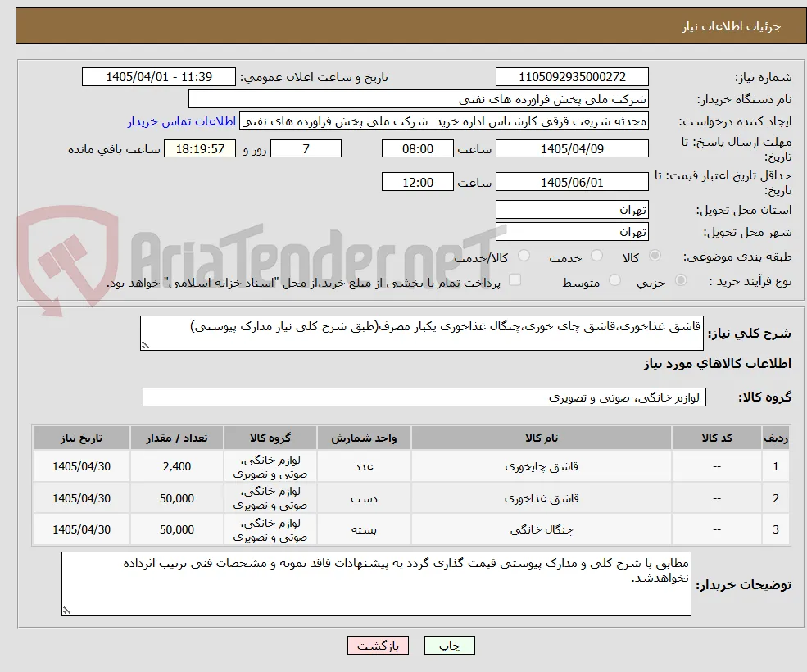Click the ردیف column header

776,438
